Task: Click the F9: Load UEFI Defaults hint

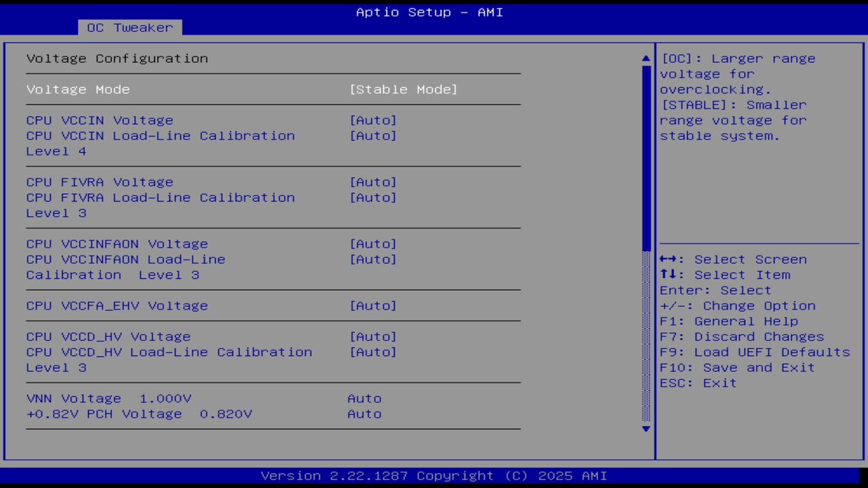Action: pos(755,352)
